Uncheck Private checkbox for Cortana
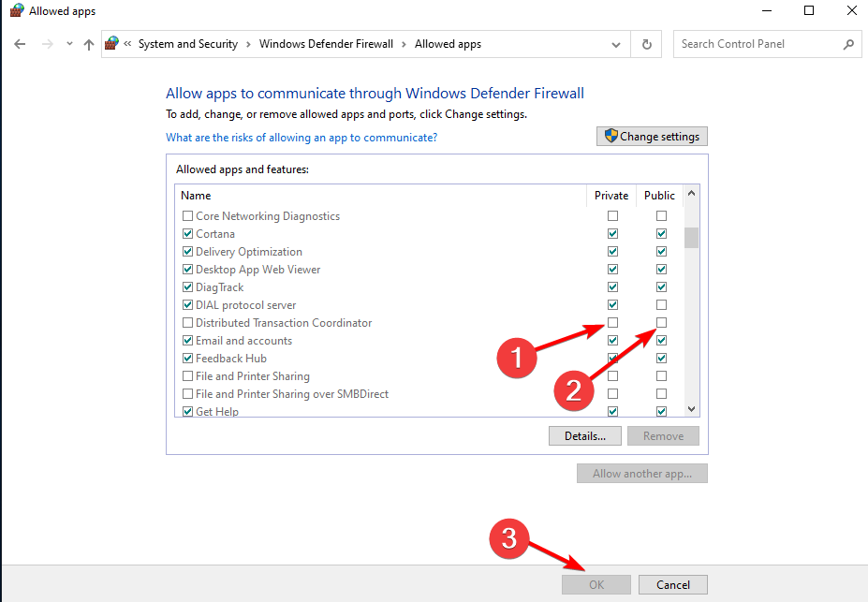The image size is (868, 602). (612, 233)
